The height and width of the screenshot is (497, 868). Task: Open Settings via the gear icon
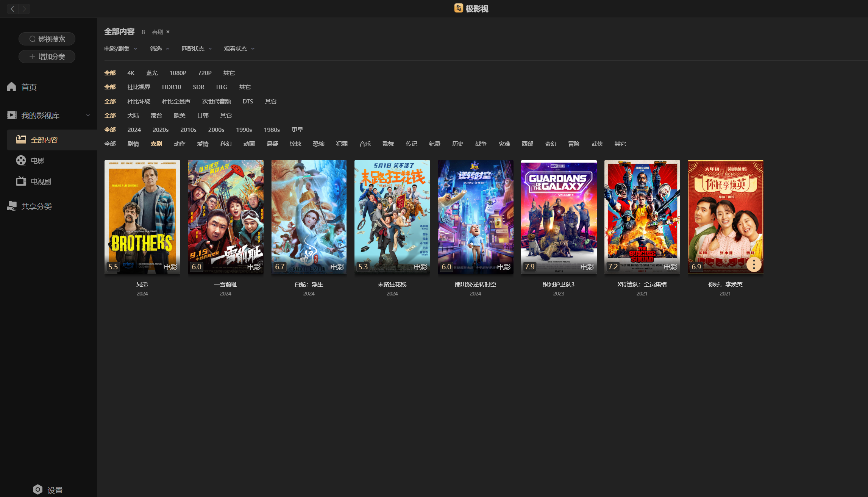tap(38, 489)
